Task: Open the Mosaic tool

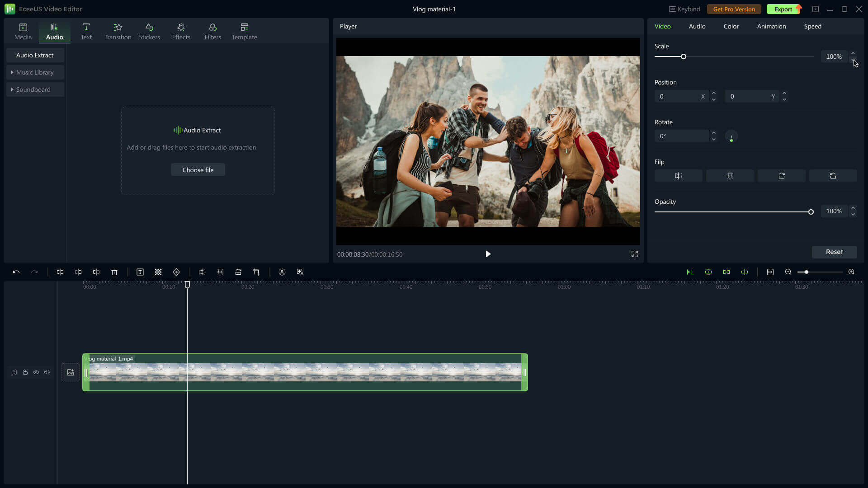Action: (158, 272)
